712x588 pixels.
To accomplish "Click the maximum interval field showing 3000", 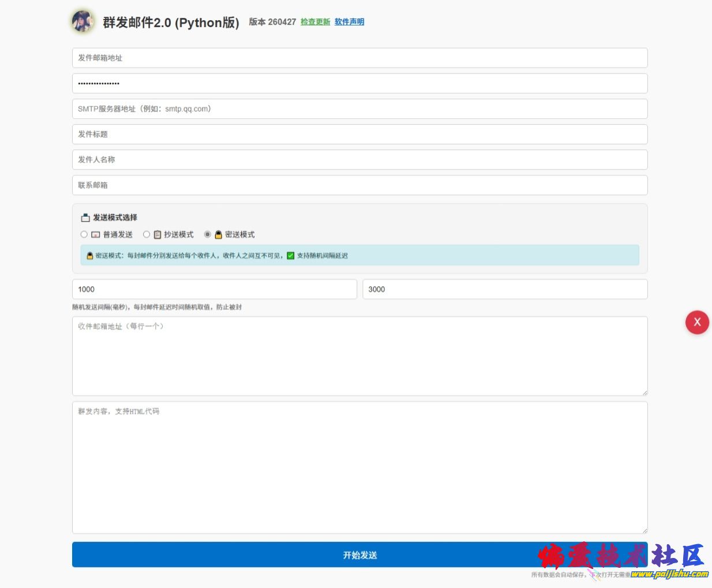I will 504,289.
